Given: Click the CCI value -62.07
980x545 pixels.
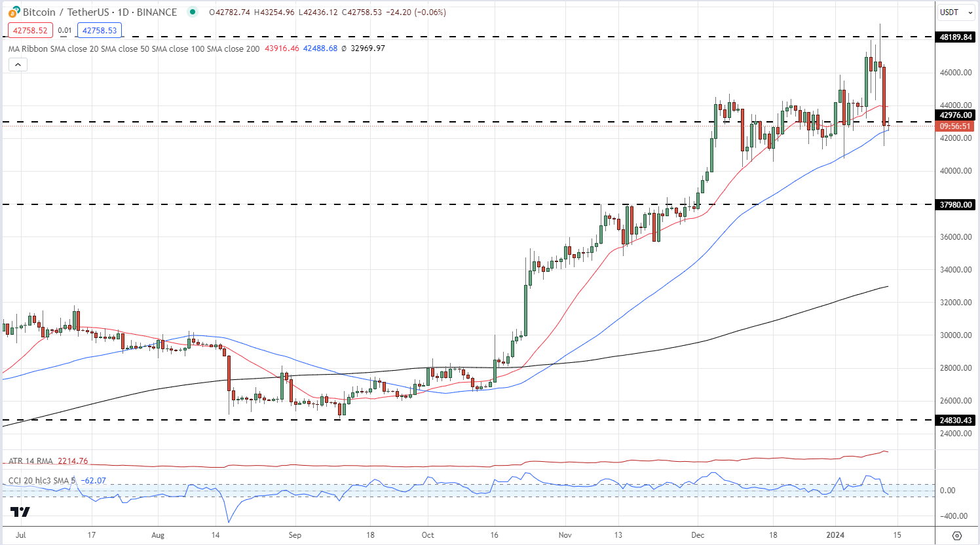Looking at the screenshot, I should (x=92, y=481).
